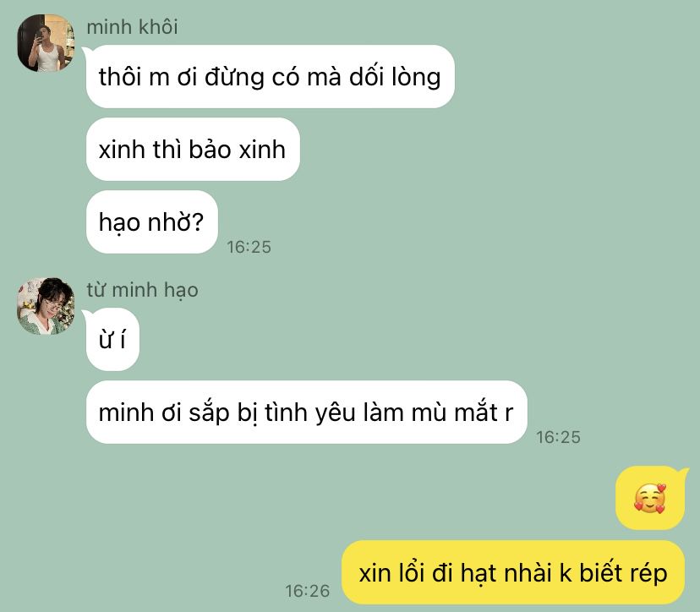
Task: Select message 'minh ơi sắp bị tình yêu làm mù mắt r'
Action: [306, 412]
